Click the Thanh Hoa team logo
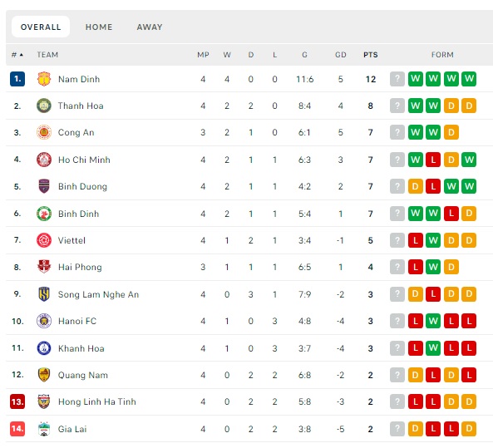493x448 pixels. point(44,106)
